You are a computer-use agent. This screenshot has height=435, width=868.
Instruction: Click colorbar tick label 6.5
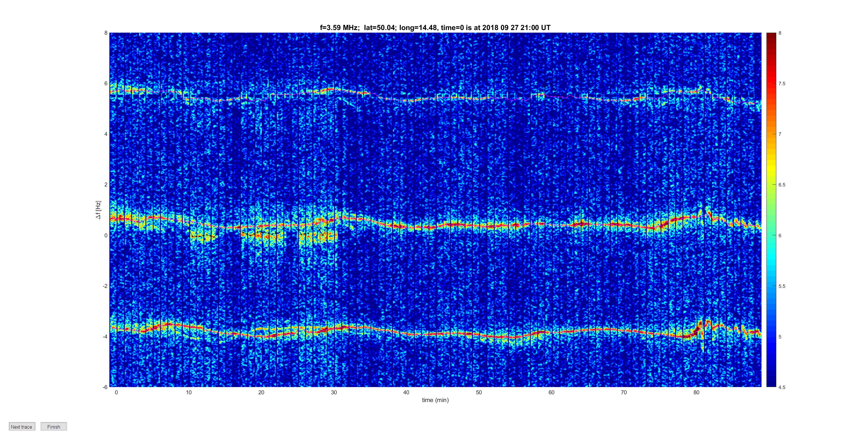pyautogui.click(x=782, y=185)
